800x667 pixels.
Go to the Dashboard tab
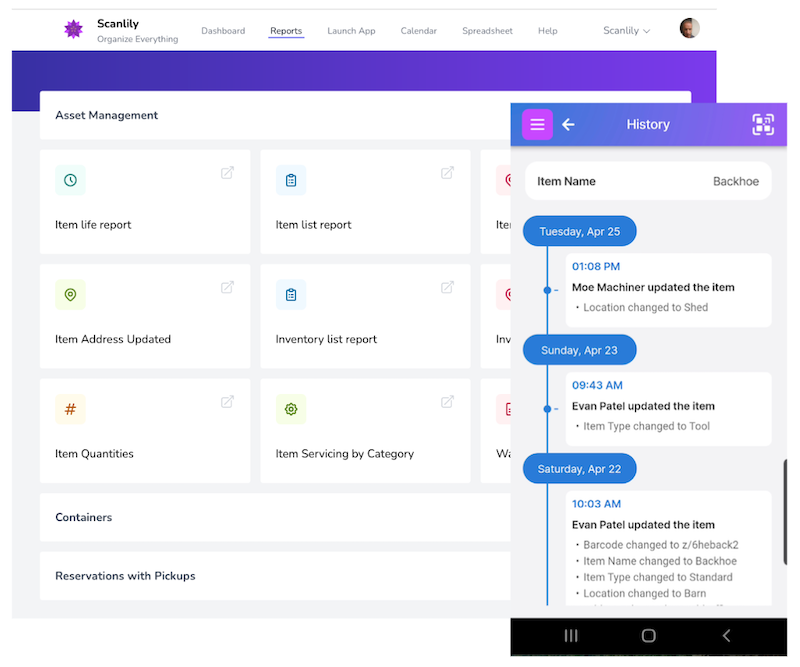click(x=223, y=31)
